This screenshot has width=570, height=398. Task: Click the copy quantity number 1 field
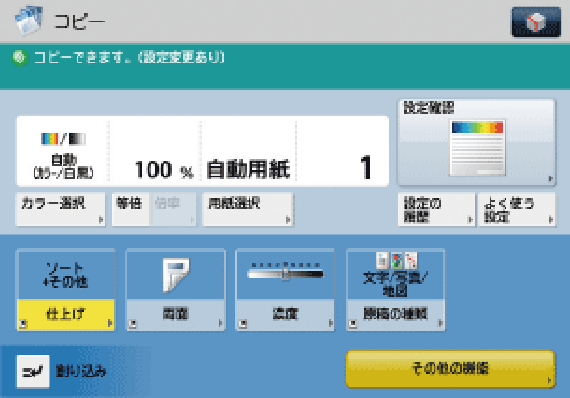point(343,151)
